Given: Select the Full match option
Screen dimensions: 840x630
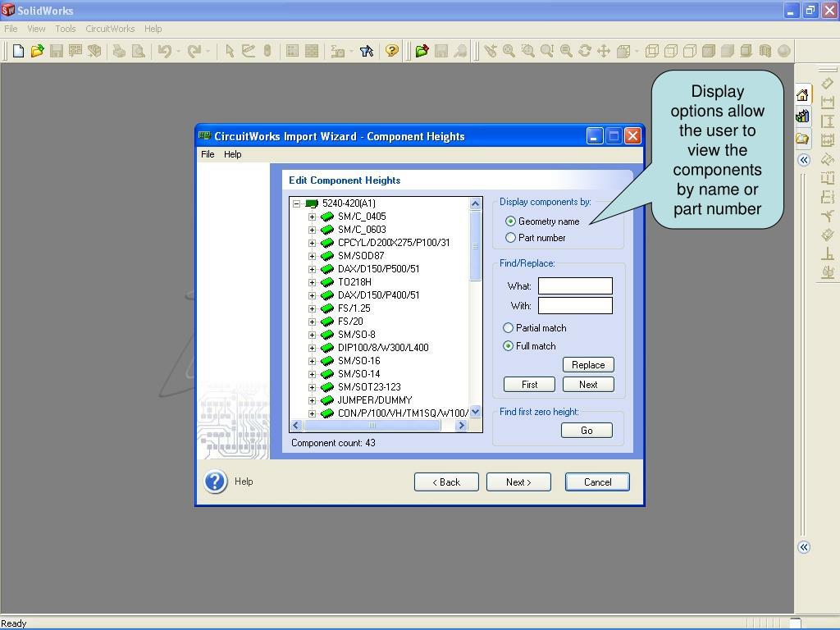Looking at the screenshot, I should click(x=508, y=346).
